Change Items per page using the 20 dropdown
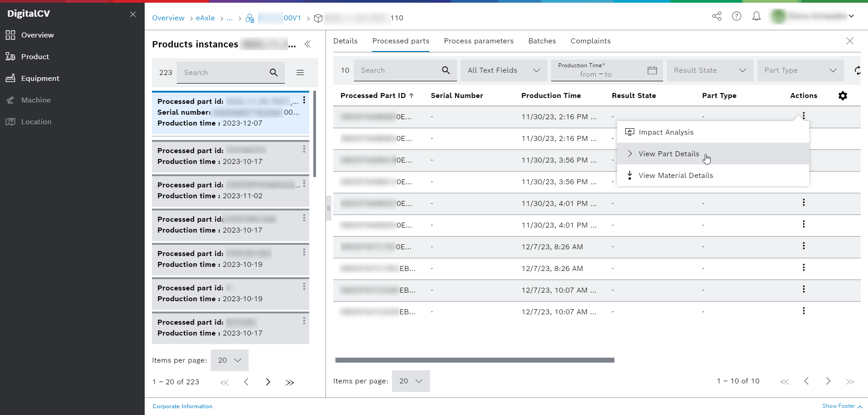The image size is (868, 415). pyautogui.click(x=410, y=381)
